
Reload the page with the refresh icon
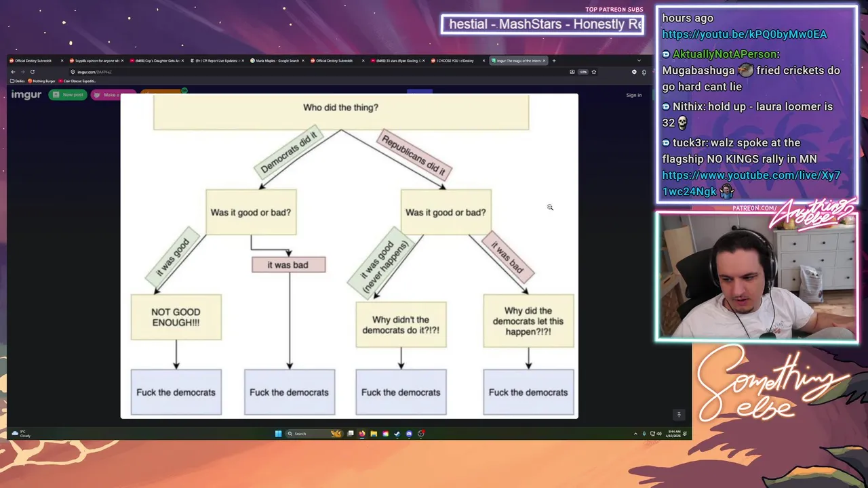(x=32, y=72)
